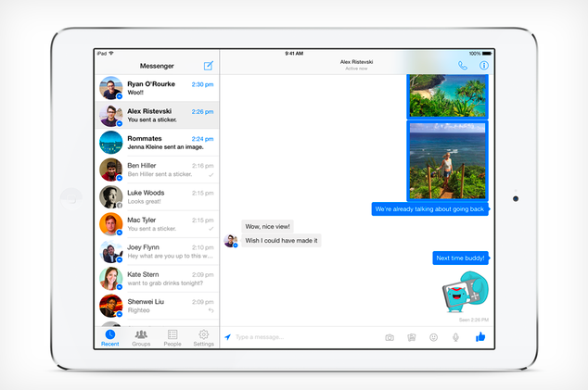Switch to the Recent tab
The height and width of the screenshot is (390, 588).
click(x=109, y=337)
